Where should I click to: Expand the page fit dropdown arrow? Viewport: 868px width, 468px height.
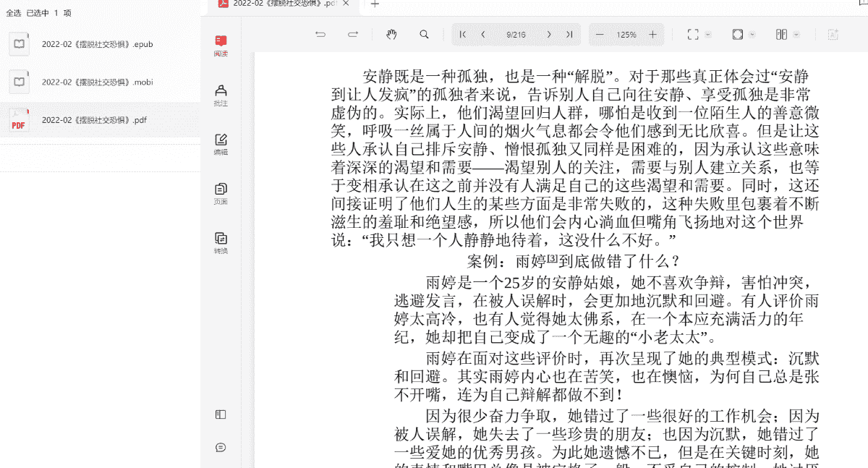(x=752, y=35)
